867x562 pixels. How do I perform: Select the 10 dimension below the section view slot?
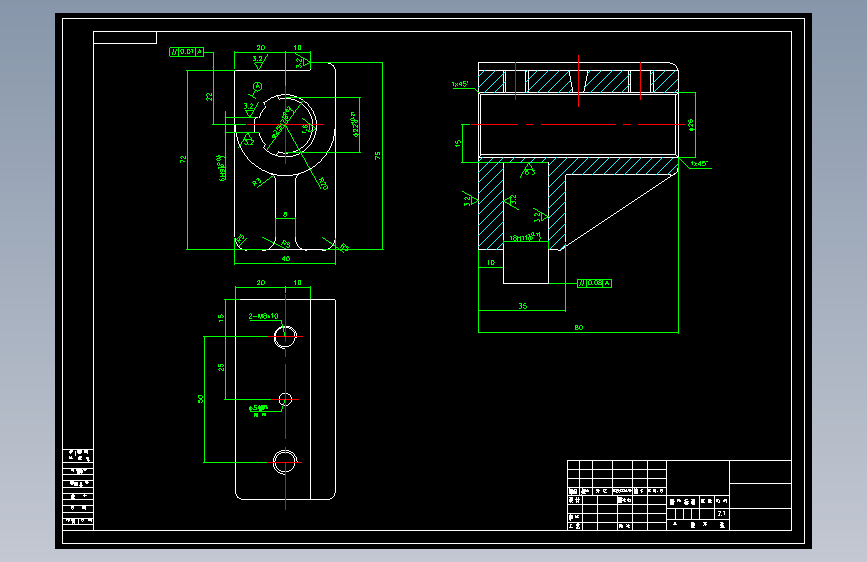tap(491, 263)
